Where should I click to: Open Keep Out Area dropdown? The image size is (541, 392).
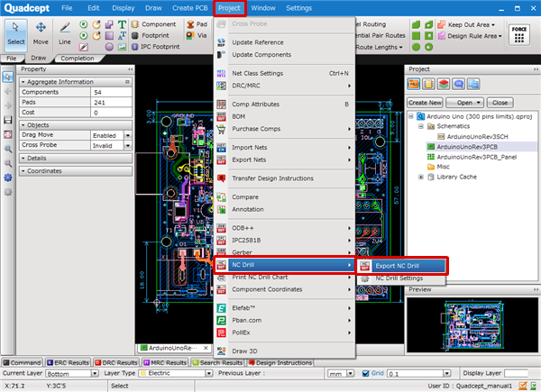tap(466, 24)
